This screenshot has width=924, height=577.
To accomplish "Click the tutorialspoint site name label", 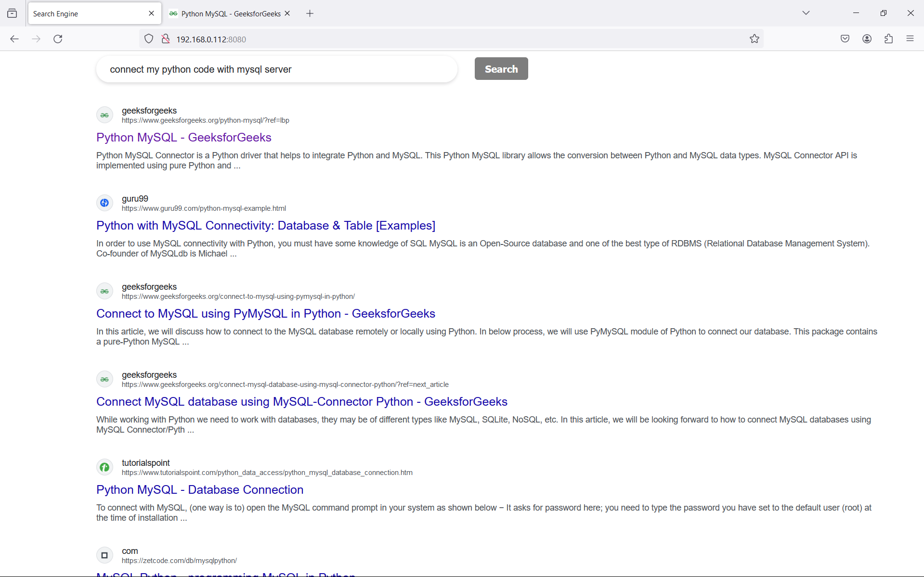I will (x=146, y=463).
